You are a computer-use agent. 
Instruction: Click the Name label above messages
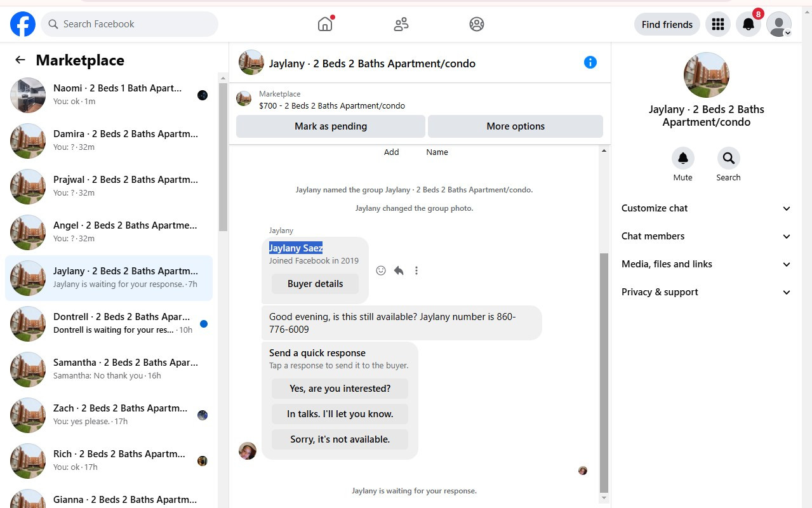[437, 152]
